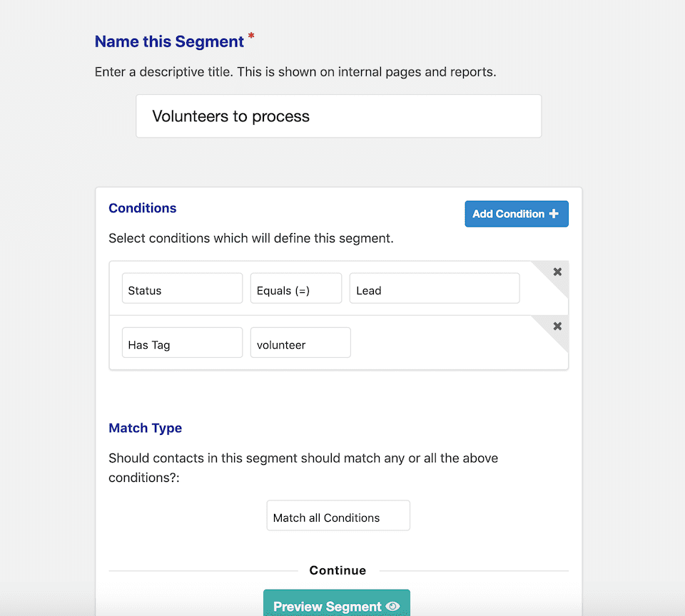Click the Conditions section heading
The image size is (685, 616).
point(142,208)
